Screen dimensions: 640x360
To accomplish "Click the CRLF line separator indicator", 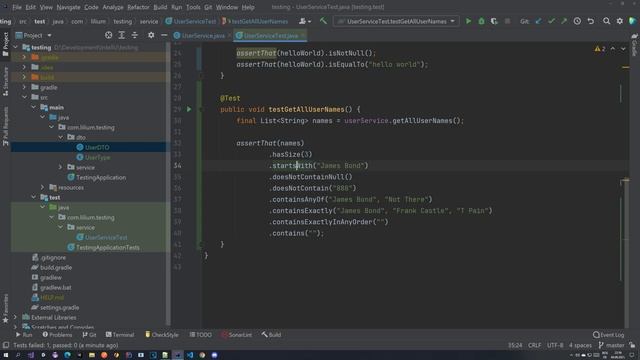I will pyautogui.click(x=534, y=345).
